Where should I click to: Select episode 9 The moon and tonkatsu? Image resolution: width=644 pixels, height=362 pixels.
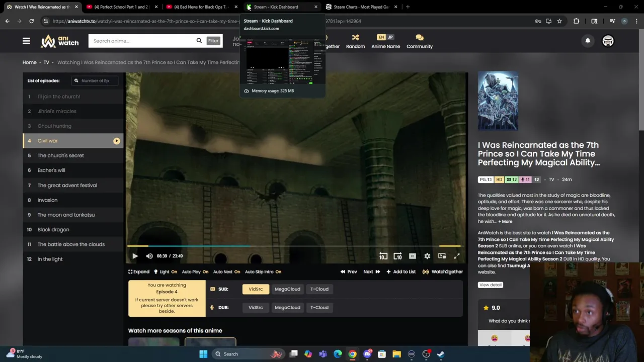(73, 215)
